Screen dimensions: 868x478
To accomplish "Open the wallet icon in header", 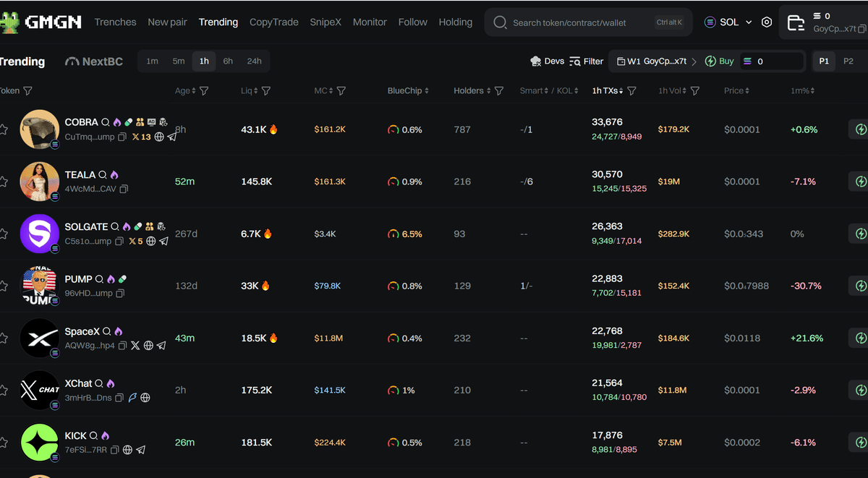I will coord(796,23).
